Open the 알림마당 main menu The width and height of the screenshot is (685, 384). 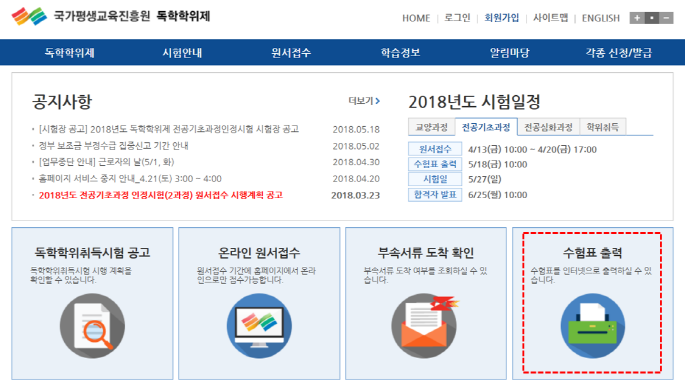[509, 53]
